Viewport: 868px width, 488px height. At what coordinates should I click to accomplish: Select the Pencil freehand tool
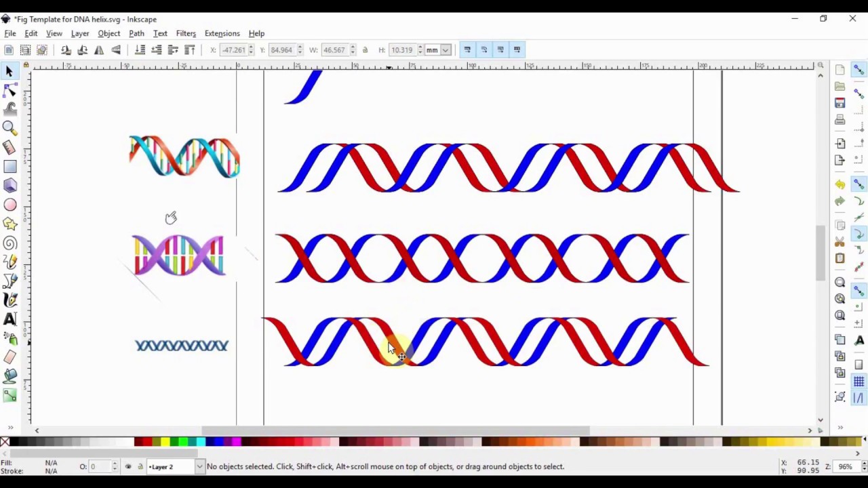(9, 262)
